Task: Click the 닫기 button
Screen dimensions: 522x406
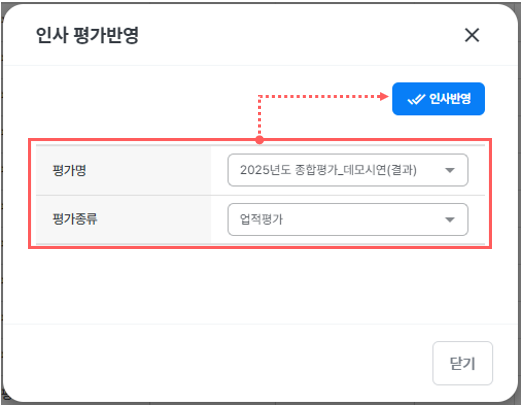Action: click(462, 363)
